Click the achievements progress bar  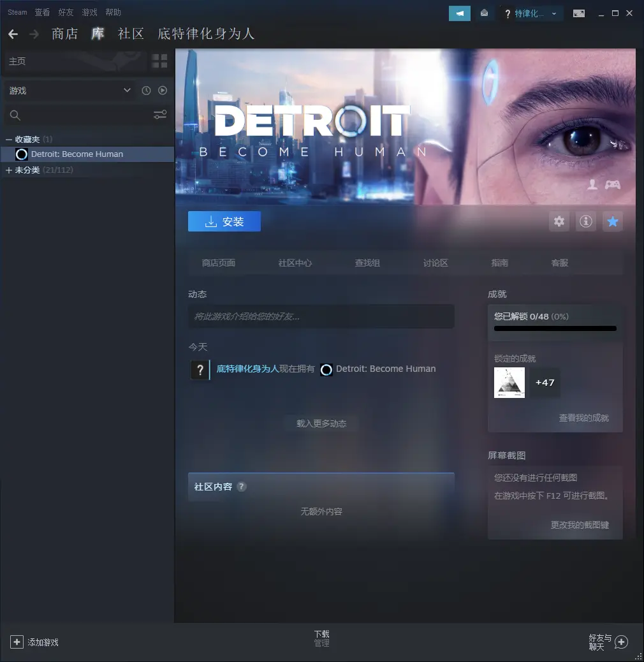555,328
